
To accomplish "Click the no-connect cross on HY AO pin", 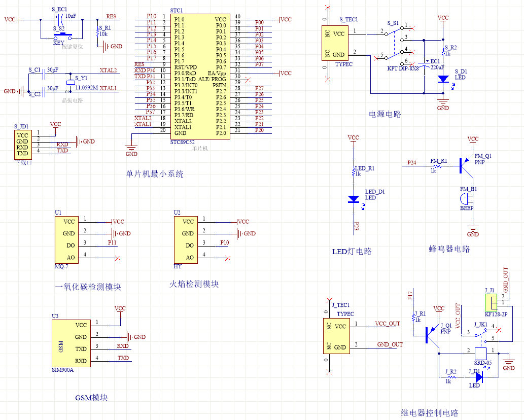I will click(228, 258).
